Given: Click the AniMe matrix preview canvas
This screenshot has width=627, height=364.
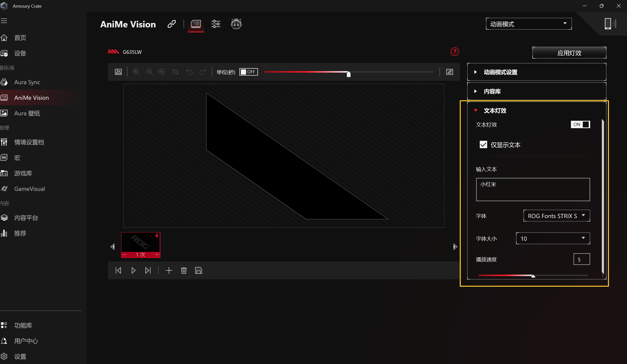Looking at the screenshot, I should coord(284,156).
